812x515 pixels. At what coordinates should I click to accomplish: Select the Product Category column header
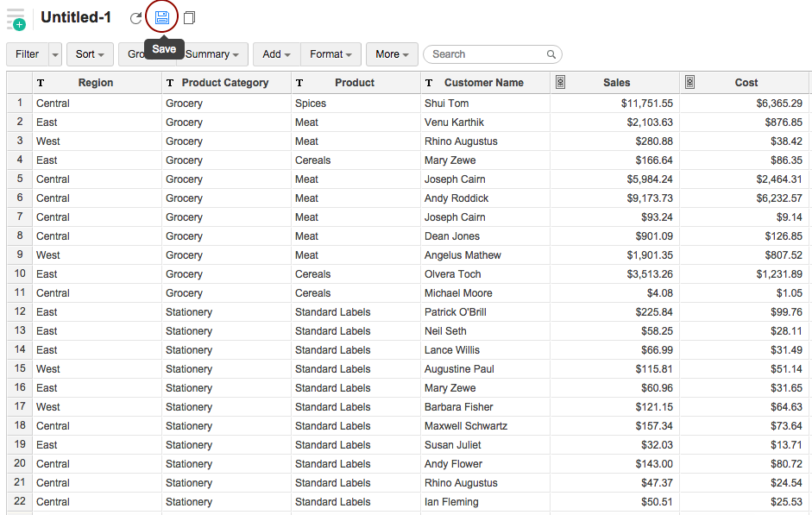(x=224, y=83)
